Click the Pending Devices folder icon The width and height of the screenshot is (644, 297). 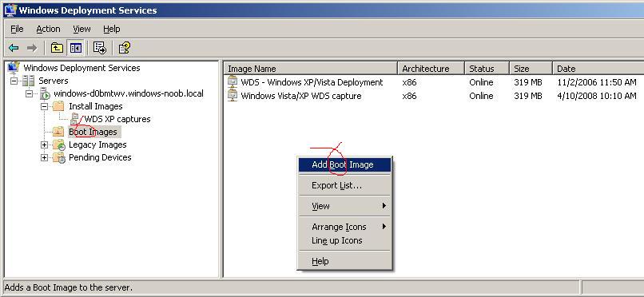[x=59, y=157]
